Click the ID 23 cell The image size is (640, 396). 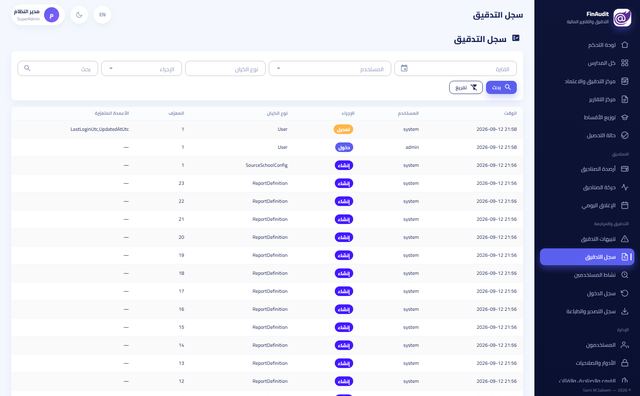pos(181,183)
